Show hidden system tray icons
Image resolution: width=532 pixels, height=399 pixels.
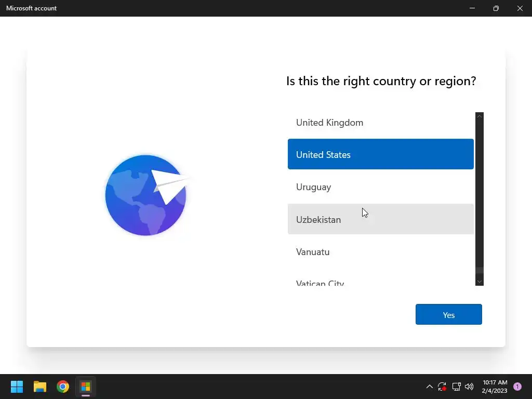click(x=429, y=387)
